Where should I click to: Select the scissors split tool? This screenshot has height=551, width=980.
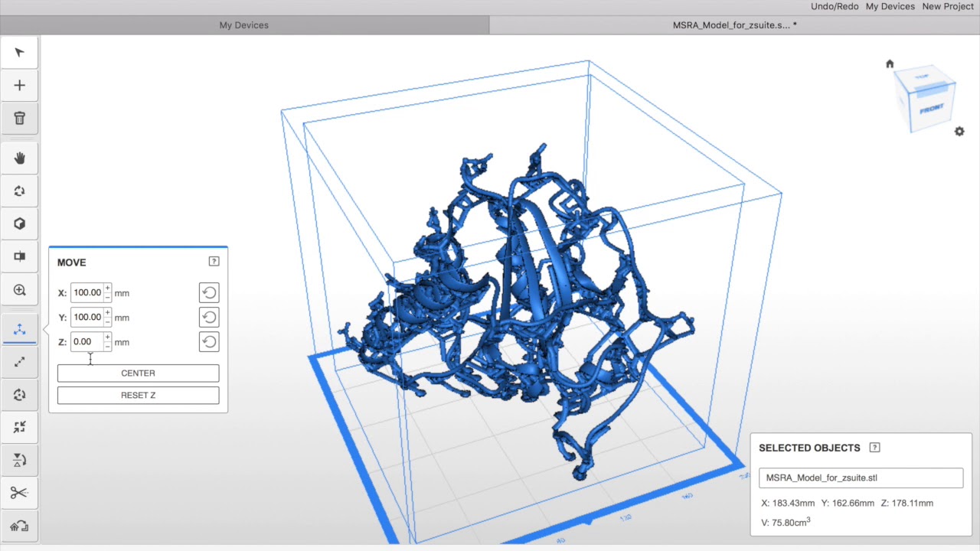pyautogui.click(x=20, y=493)
